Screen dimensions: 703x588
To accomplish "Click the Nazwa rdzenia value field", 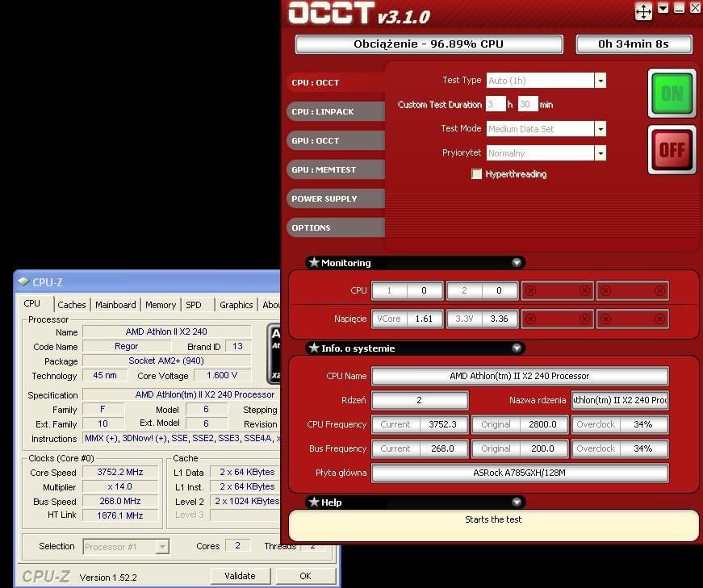I will [620, 400].
